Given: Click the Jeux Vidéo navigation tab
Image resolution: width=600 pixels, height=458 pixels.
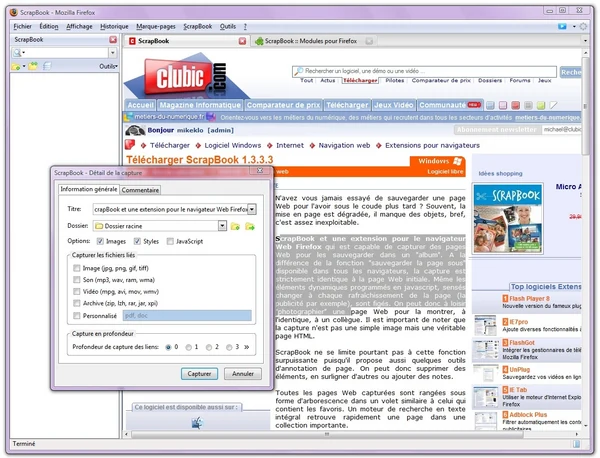Looking at the screenshot, I should click(394, 105).
